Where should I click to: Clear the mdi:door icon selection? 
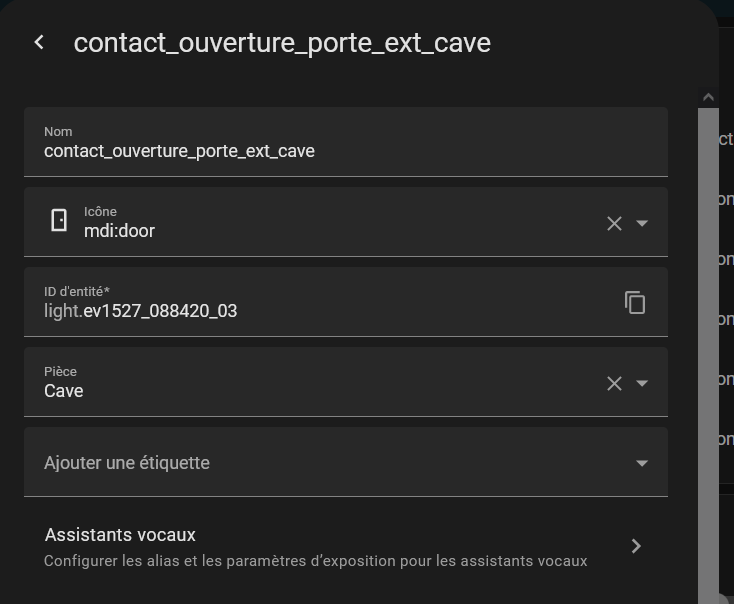614,223
